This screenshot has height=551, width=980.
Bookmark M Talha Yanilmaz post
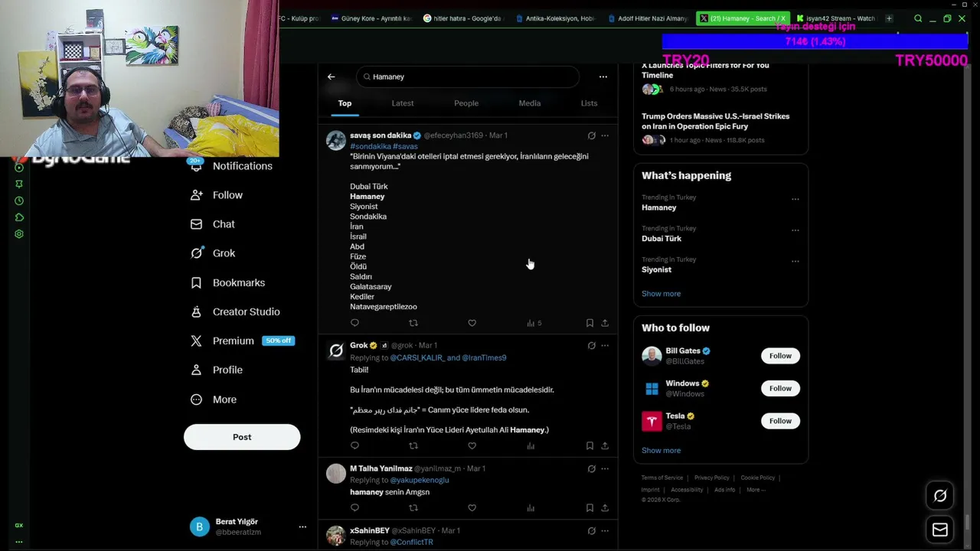tap(590, 507)
